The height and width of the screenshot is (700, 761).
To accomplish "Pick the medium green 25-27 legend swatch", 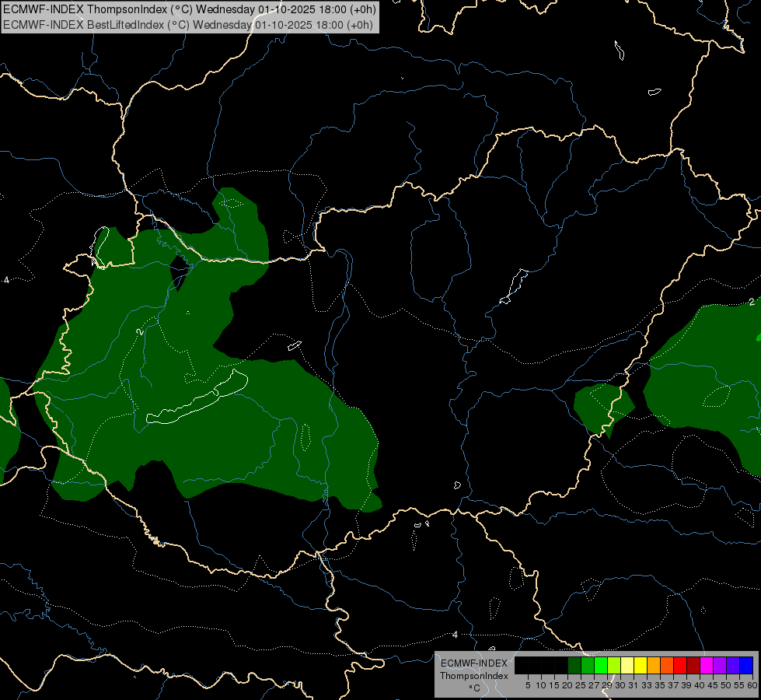I will 588,665.
